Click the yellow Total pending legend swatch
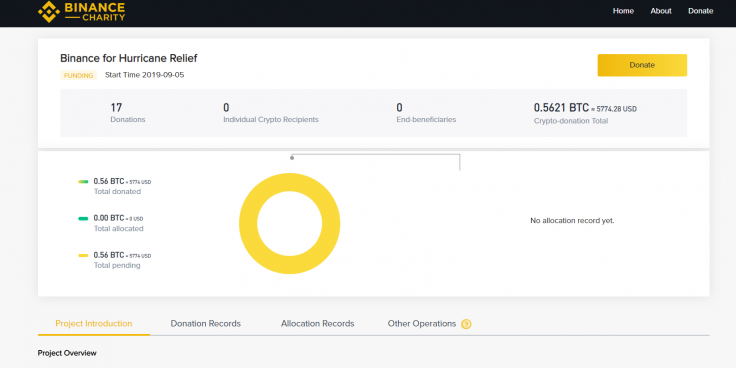Screen dimensions: 736x368 (83, 255)
